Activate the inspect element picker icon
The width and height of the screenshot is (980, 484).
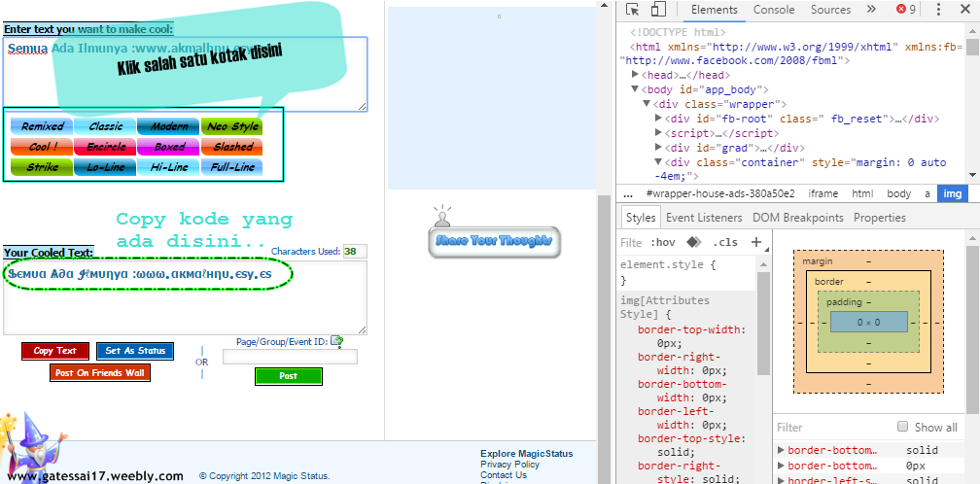(633, 10)
